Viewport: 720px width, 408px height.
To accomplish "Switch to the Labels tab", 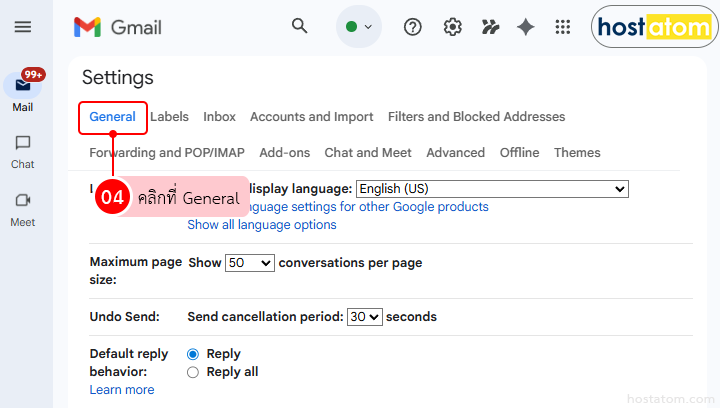I will [x=169, y=117].
